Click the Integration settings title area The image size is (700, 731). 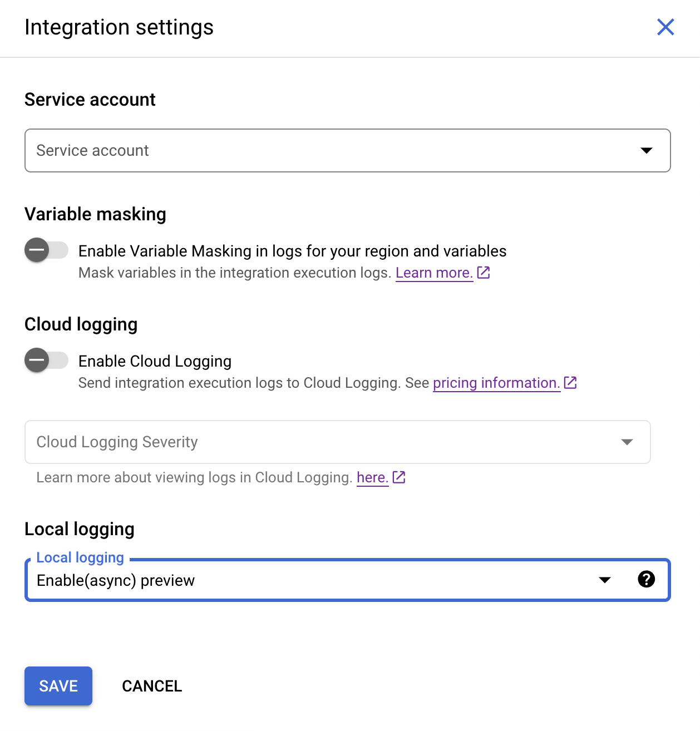tap(119, 27)
